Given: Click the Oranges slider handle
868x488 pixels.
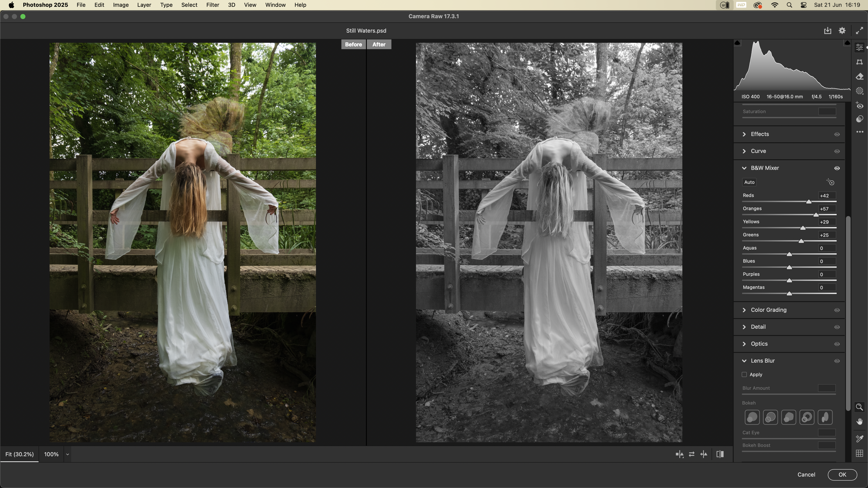Looking at the screenshot, I should pos(816,215).
